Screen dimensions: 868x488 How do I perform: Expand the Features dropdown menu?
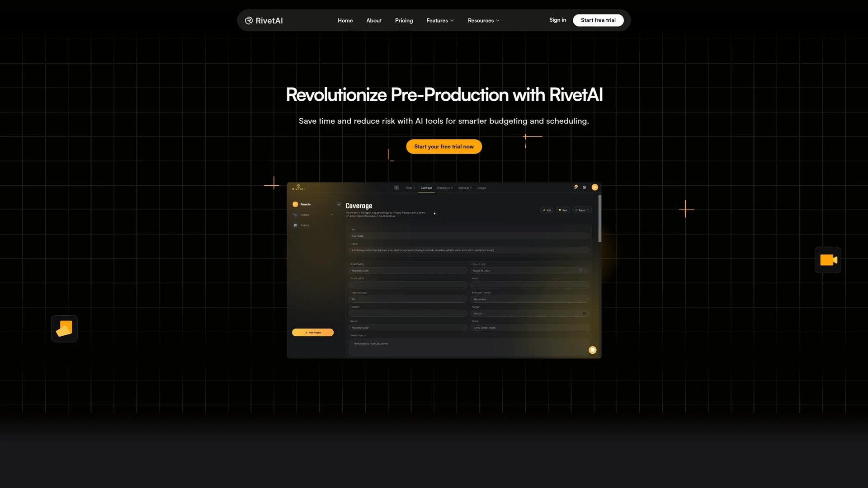(x=440, y=20)
